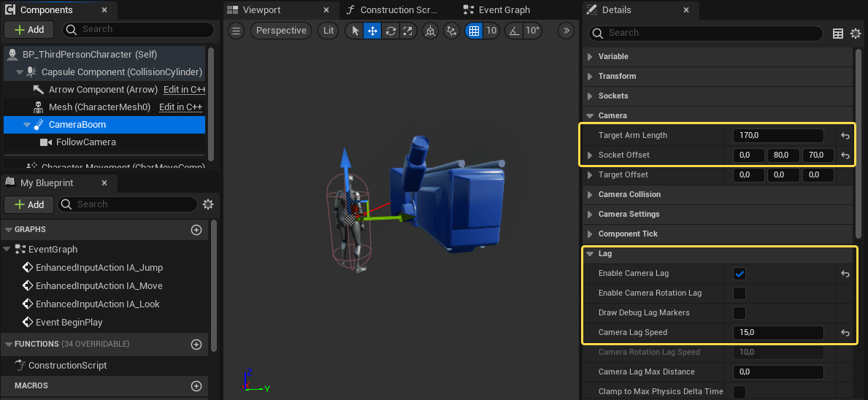Collapse the CameraBoom tree arrow
The height and width of the screenshot is (400, 868).
[26, 125]
